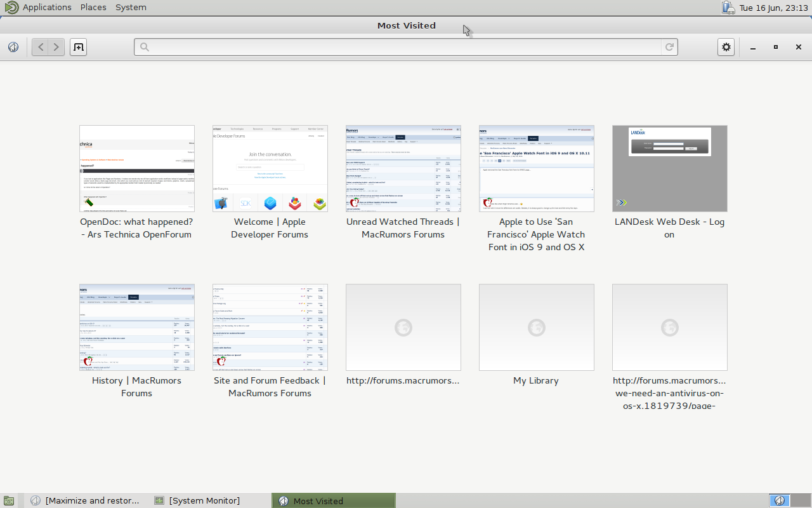Open the Unread Watched Threads thumbnail

point(403,168)
